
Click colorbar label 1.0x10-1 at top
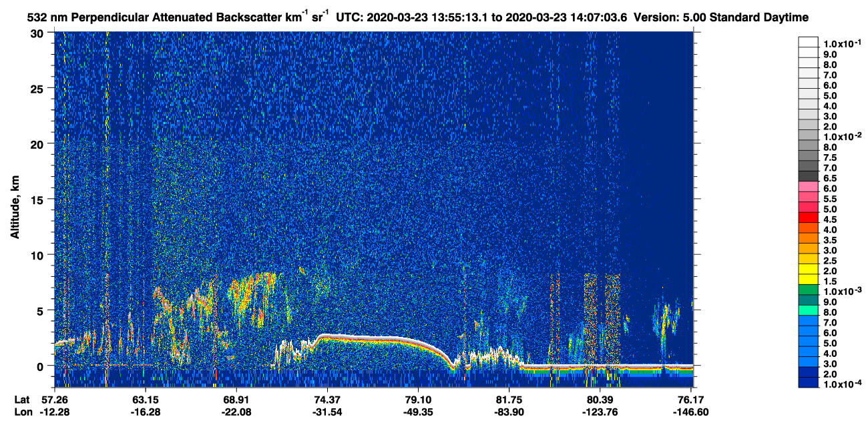842,43
